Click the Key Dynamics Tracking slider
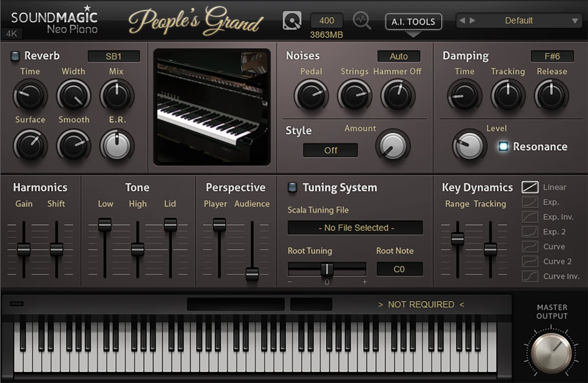 click(490, 249)
